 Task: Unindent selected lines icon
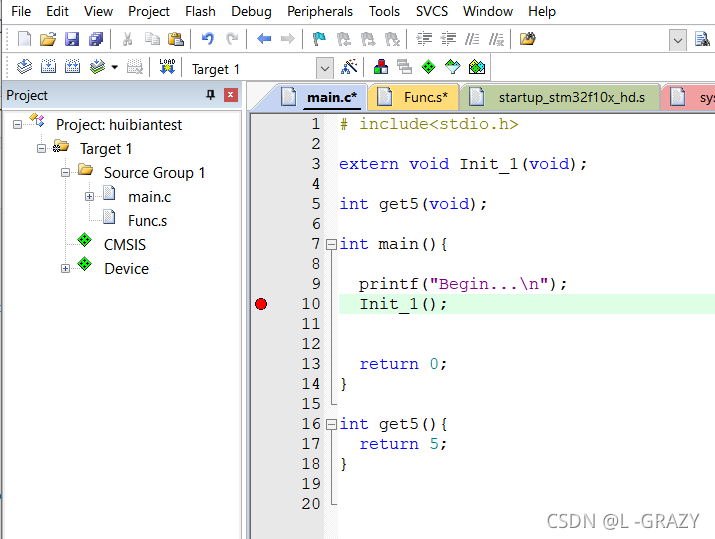pos(449,39)
